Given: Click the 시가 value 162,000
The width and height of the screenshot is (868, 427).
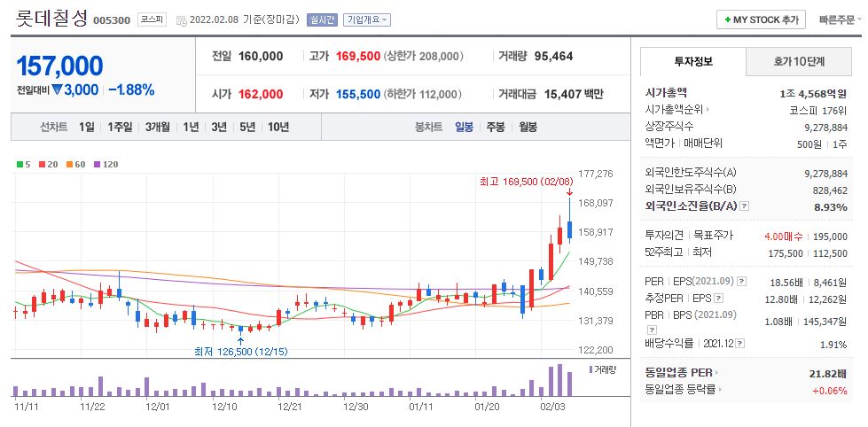Looking at the screenshot, I should coord(261,95).
